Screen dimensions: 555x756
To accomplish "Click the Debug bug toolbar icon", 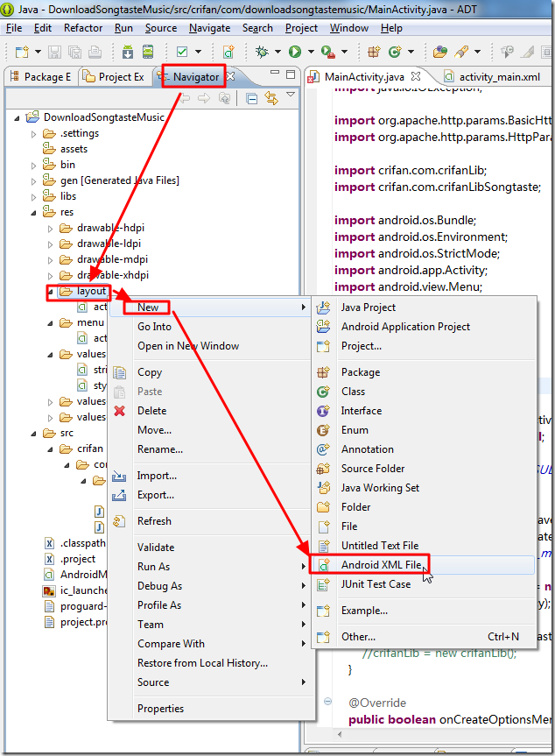I will pos(262,52).
